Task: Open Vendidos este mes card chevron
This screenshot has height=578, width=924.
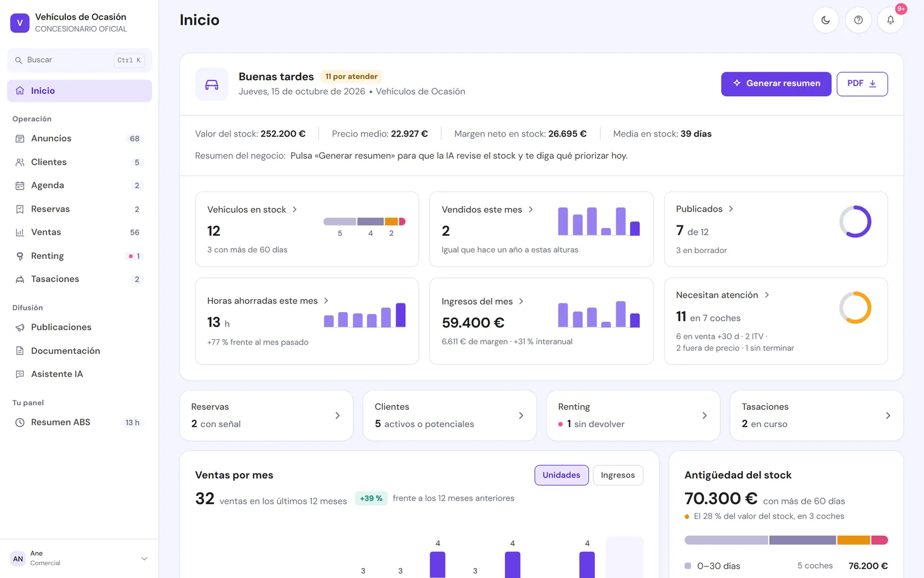Action: coord(531,209)
